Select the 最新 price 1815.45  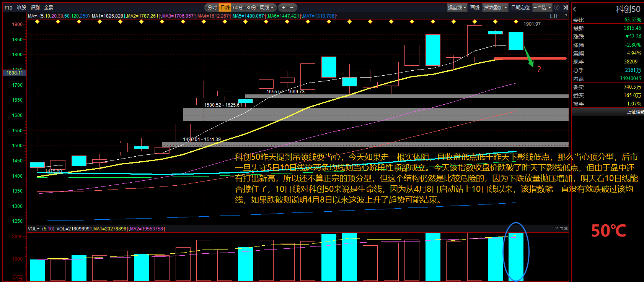click(633, 28)
